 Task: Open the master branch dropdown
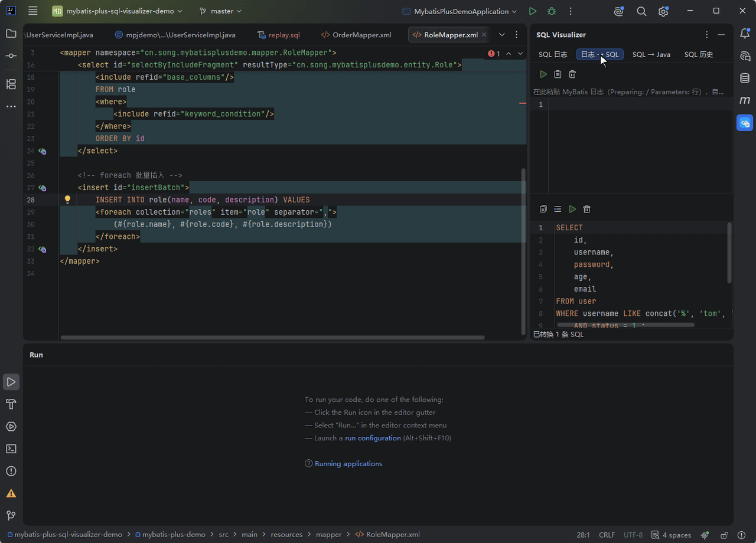(220, 11)
